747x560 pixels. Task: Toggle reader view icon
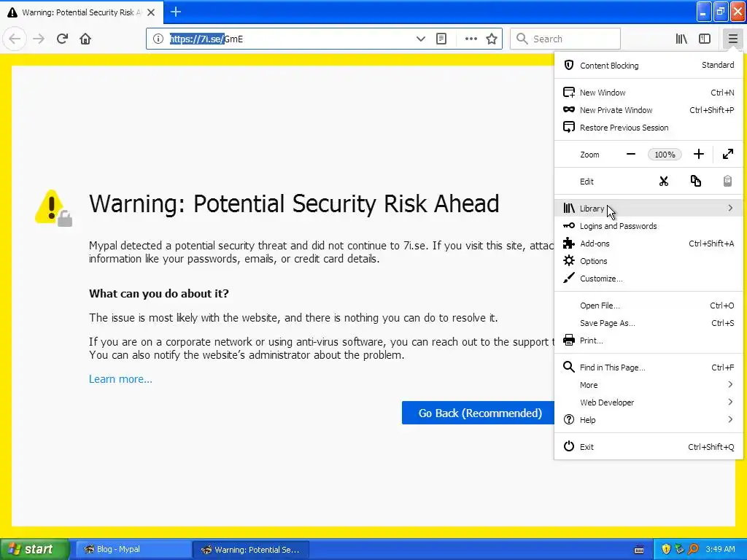click(x=441, y=39)
